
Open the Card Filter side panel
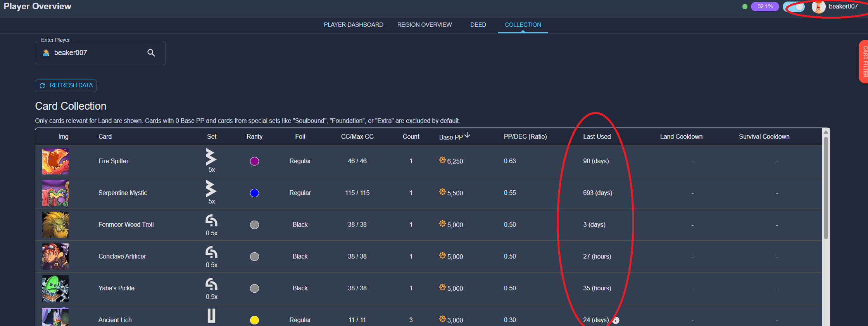point(864,62)
